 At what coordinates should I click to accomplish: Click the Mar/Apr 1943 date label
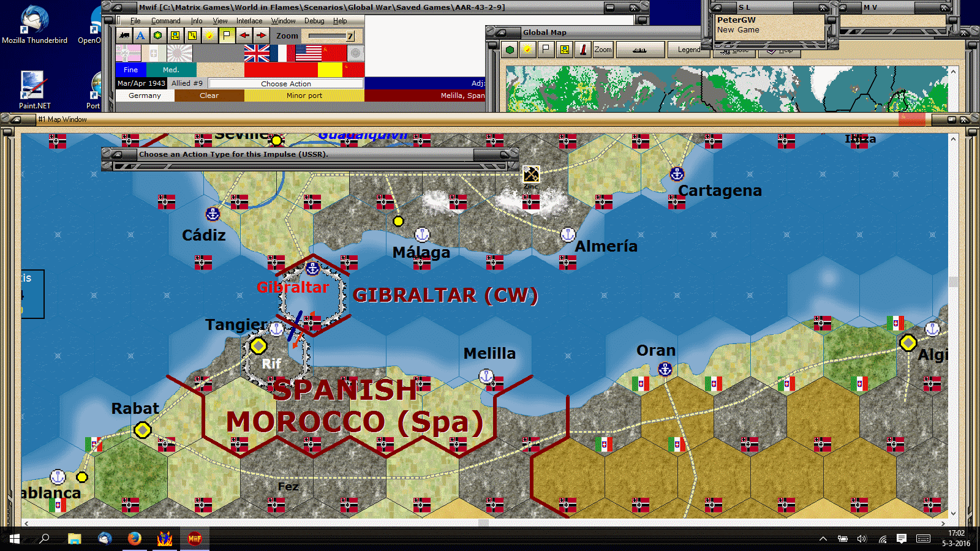141,83
